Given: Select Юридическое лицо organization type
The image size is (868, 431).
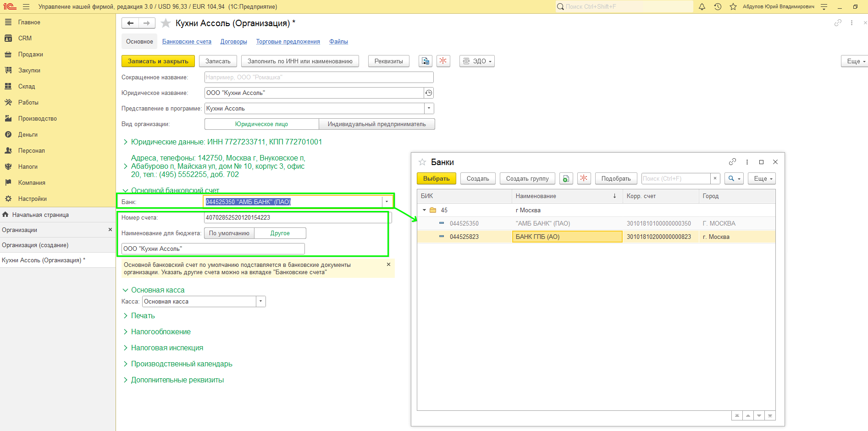Looking at the screenshot, I should click(x=261, y=124).
